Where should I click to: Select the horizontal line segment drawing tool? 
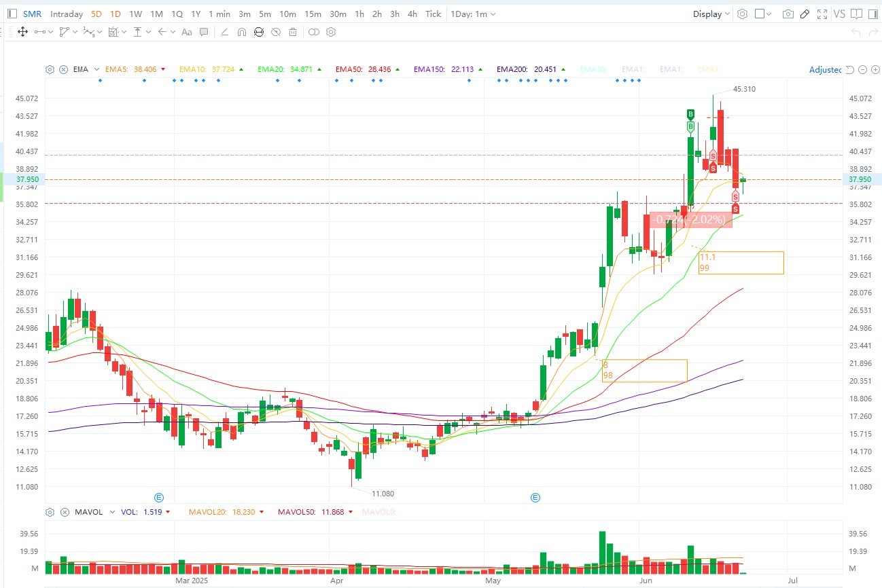[40, 32]
